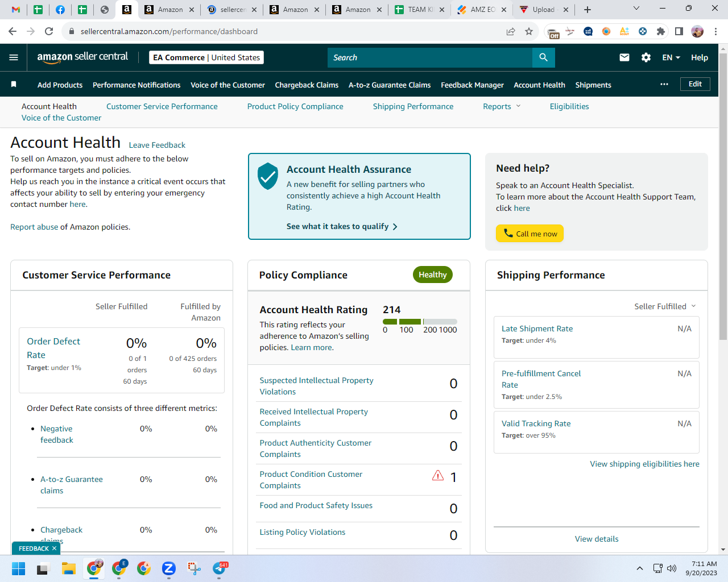Bookmark this page with the star icon
Screen dimensions: 728x582
pos(529,31)
